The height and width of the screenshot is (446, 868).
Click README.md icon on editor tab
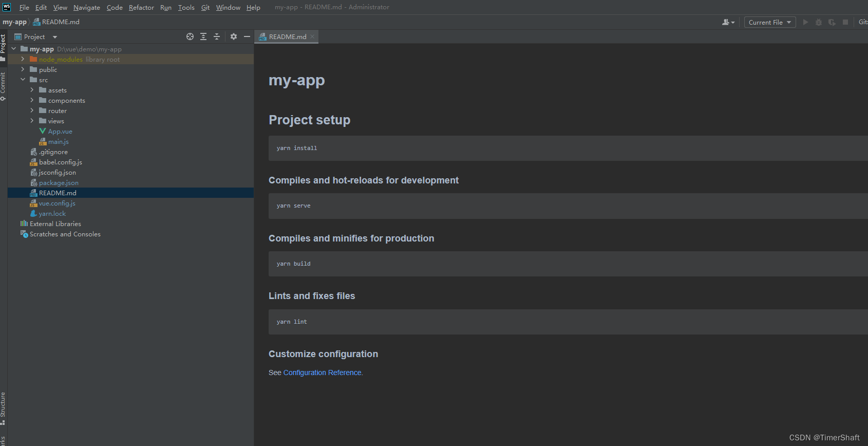point(262,37)
